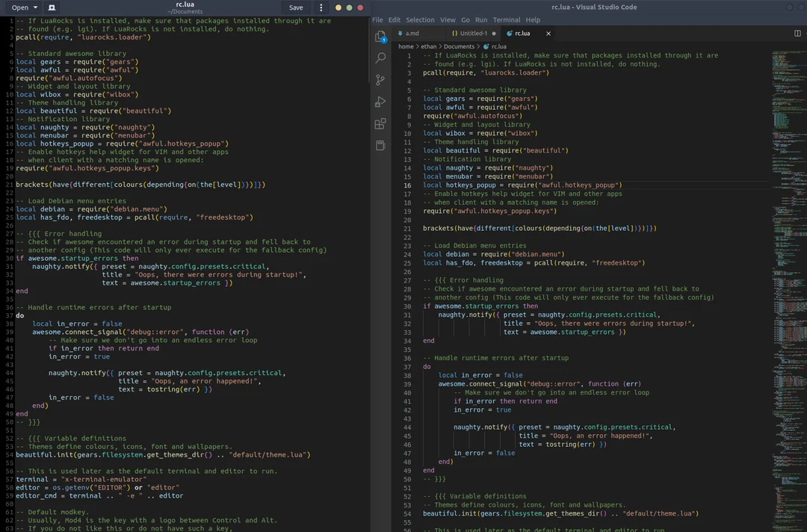Open the File menu in VS Code
The width and height of the screenshot is (807, 532).
pos(377,19)
